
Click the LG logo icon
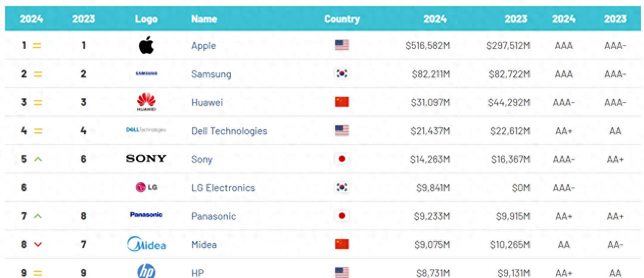146,188
